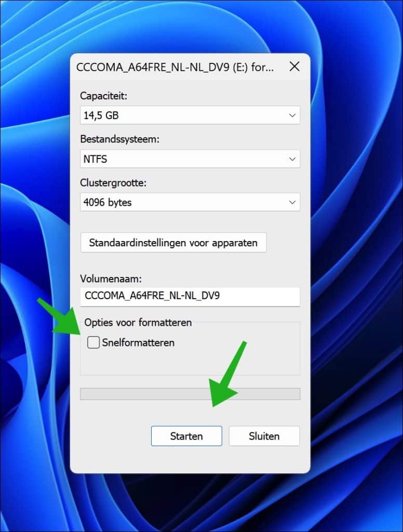Close the format dialog with X
The height and width of the screenshot is (532, 403).
pyautogui.click(x=294, y=66)
